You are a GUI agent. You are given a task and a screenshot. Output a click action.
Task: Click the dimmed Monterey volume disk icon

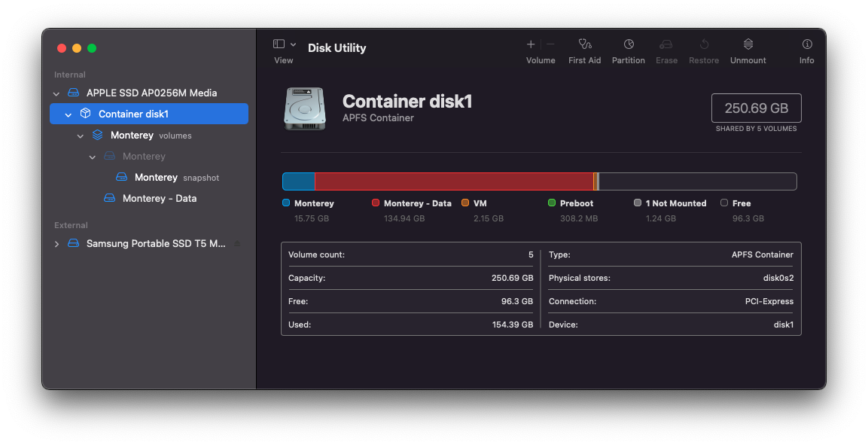(110, 156)
